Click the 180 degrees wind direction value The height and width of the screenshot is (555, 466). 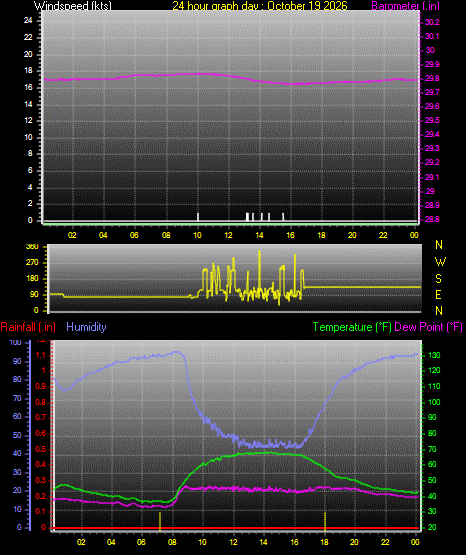32,279
